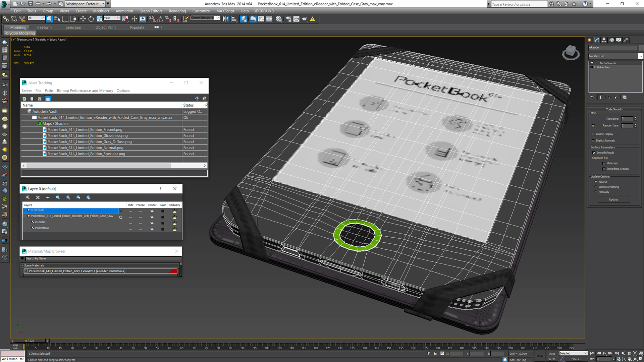Open the Modifier List dropdown
The height and width of the screenshot is (362, 644).
point(641,56)
